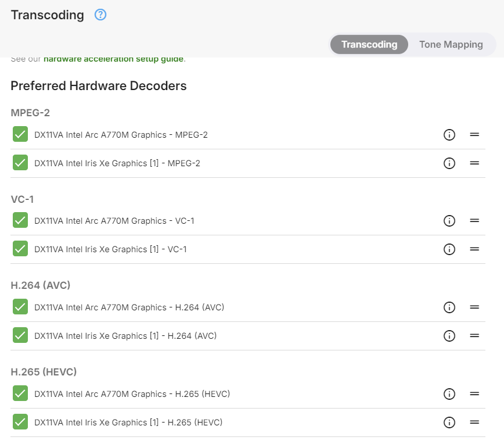This screenshot has height=444, width=504.
Task: Toggle Arc A770M VC-1 decoder checkbox
Action: [20, 221]
